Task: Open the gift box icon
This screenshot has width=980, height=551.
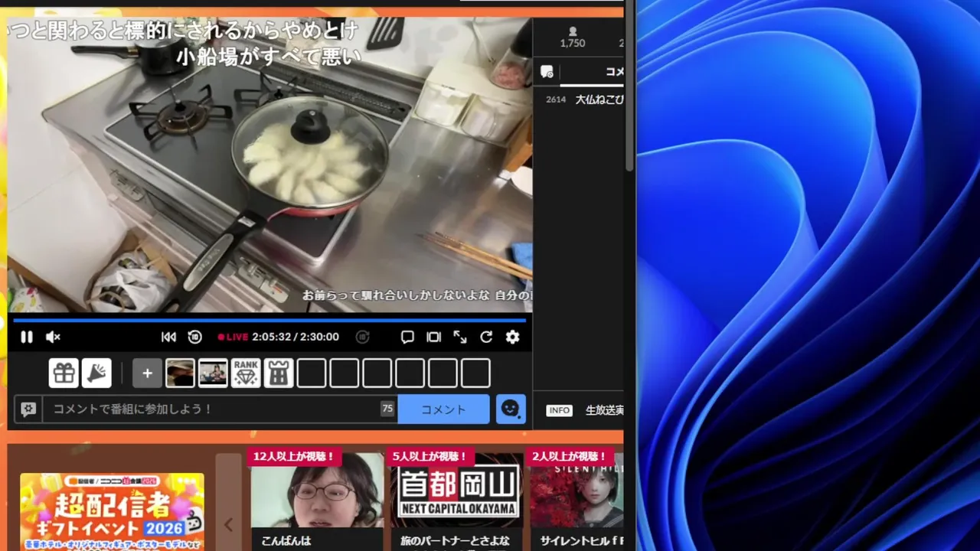Action: pos(64,373)
